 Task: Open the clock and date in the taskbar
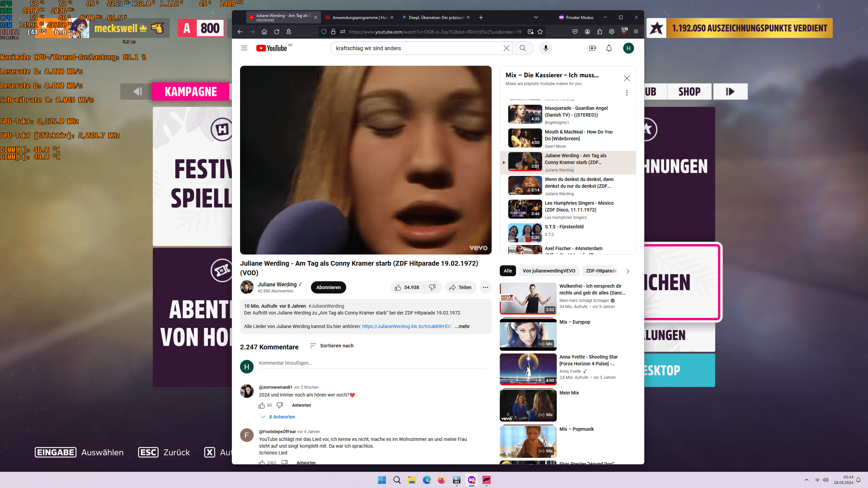tap(843, 480)
